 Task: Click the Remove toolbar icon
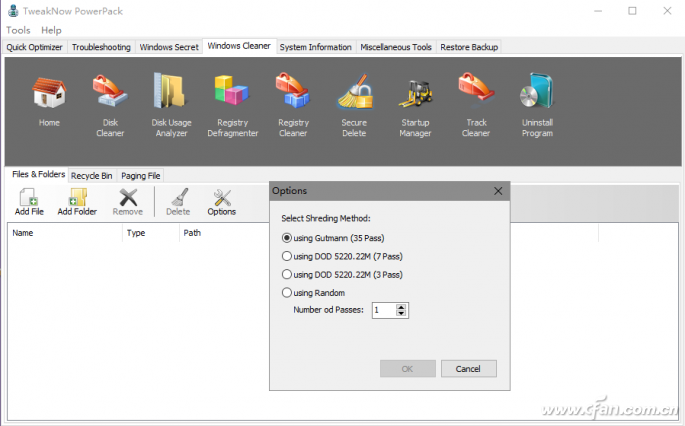pyautogui.click(x=128, y=202)
